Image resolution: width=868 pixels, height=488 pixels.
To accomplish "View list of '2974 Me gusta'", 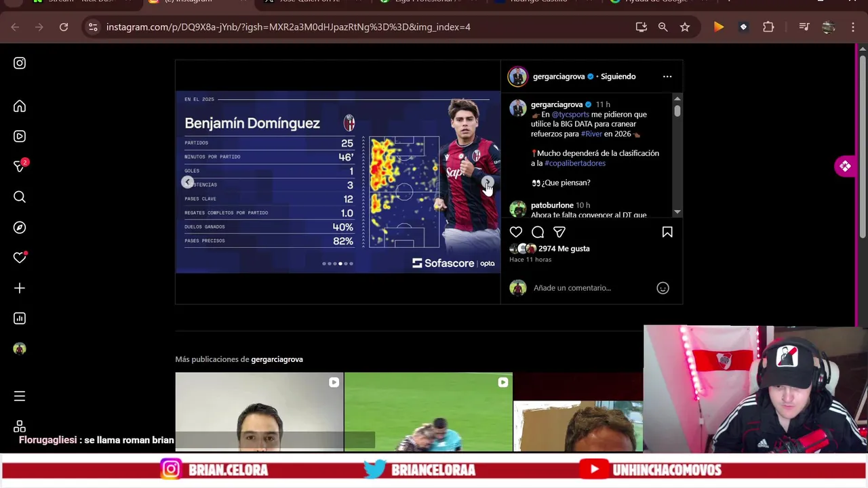I will [x=564, y=249].
